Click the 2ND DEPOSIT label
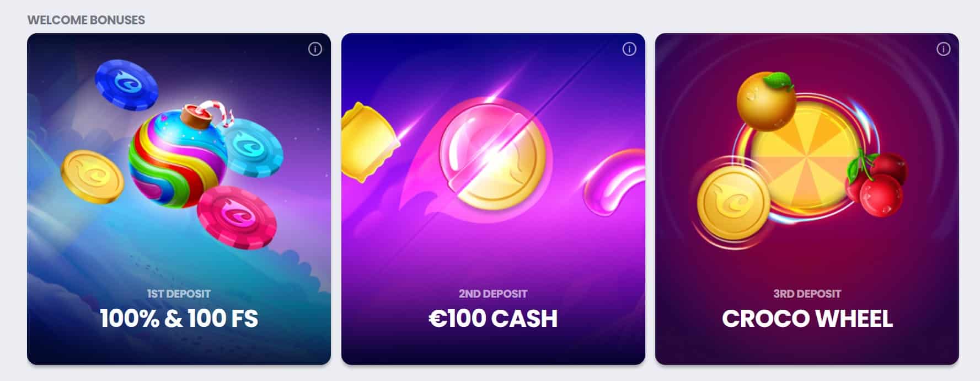This screenshot has height=381, width=980. click(493, 294)
